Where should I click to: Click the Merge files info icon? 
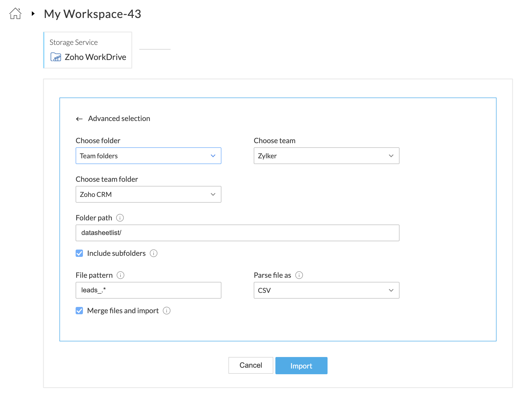click(x=167, y=311)
